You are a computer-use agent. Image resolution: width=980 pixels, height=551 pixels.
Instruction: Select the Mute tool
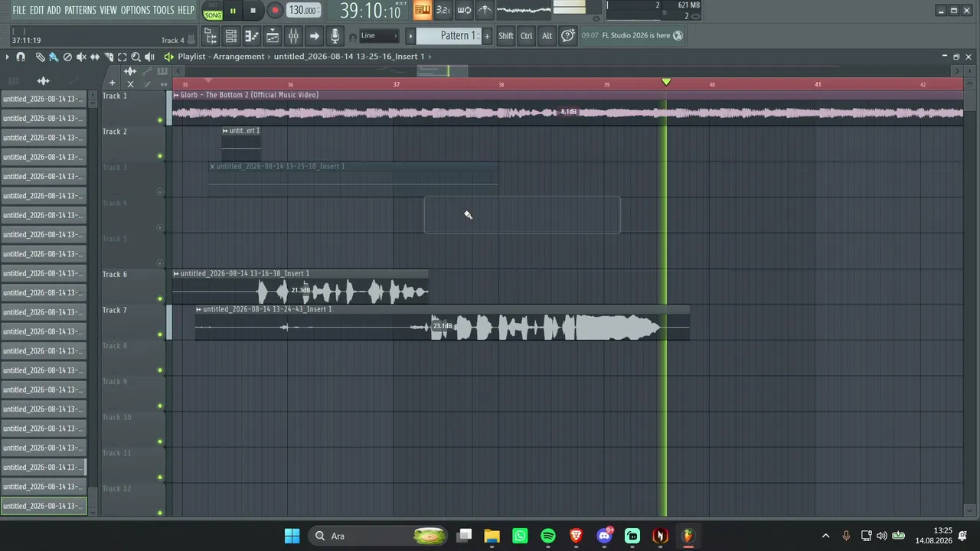(x=81, y=57)
